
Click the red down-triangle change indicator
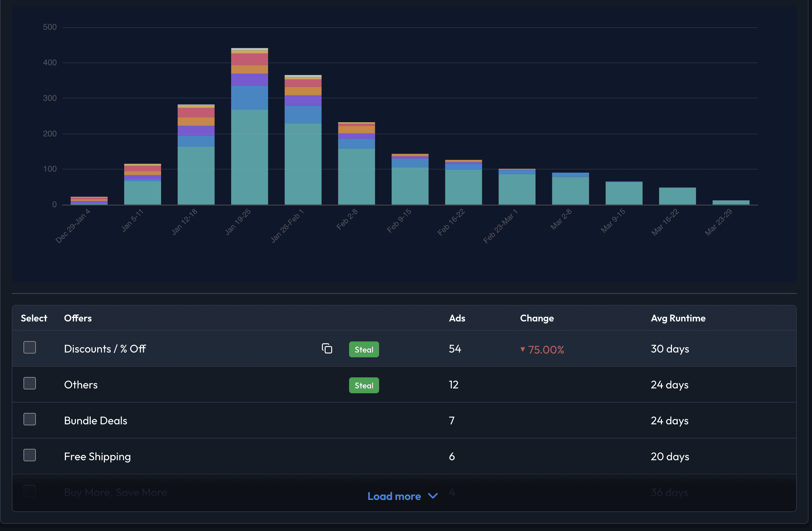click(523, 349)
